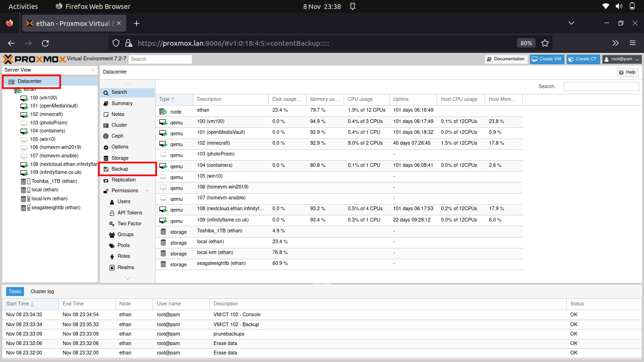Switch to the Cluster log tab
644x362 pixels.
[x=42, y=291]
